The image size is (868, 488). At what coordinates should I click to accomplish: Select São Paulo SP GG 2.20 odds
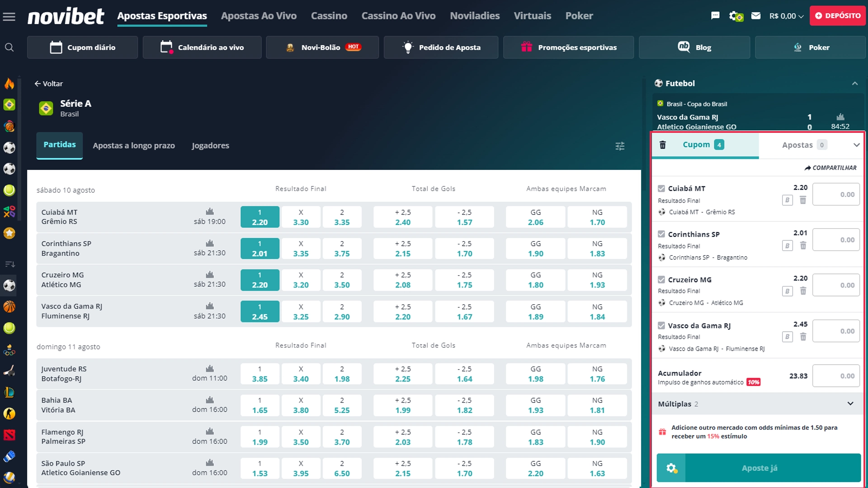point(536,469)
